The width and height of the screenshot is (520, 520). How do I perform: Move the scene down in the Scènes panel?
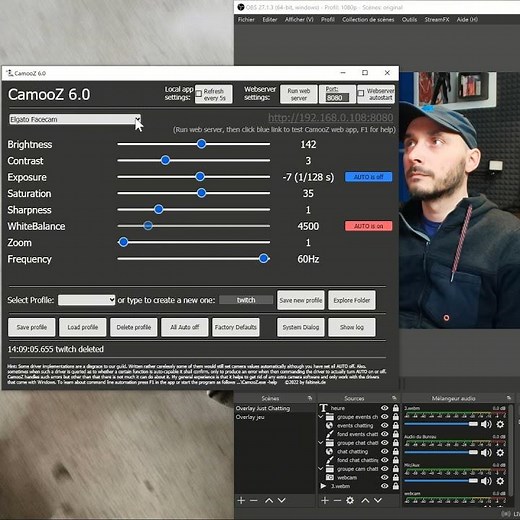coord(282,500)
